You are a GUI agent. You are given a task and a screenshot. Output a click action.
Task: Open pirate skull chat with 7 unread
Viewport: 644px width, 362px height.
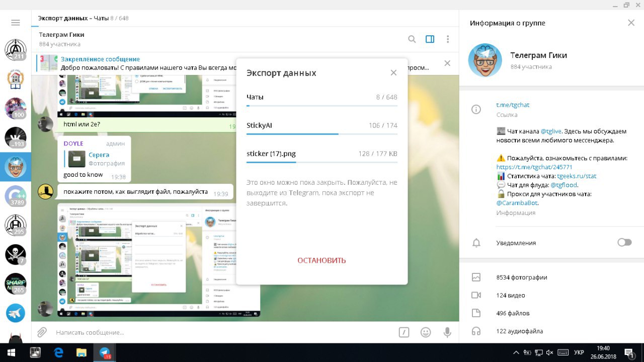[16, 254]
